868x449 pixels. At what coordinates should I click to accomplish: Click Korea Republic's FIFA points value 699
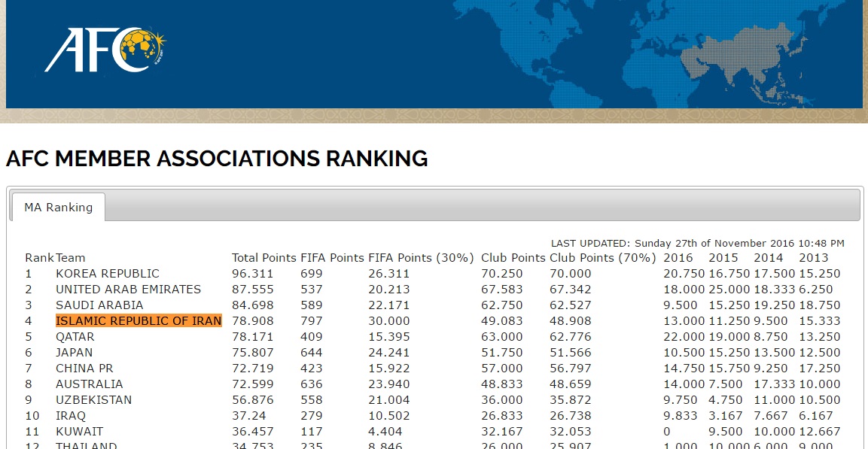click(x=312, y=274)
